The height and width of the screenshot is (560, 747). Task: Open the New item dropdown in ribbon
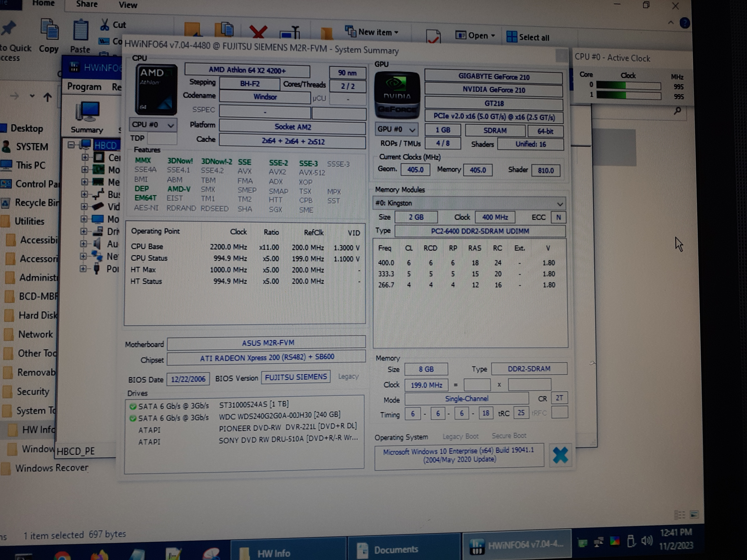(372, 32)
